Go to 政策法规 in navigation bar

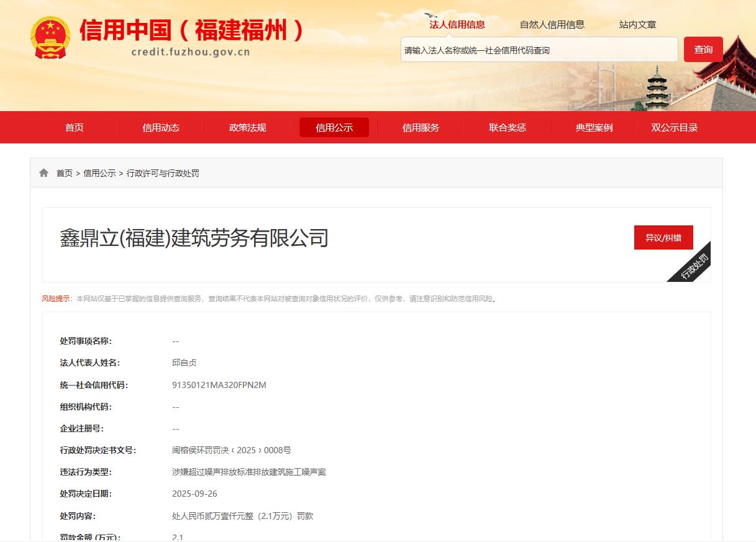tap(247, 127)
